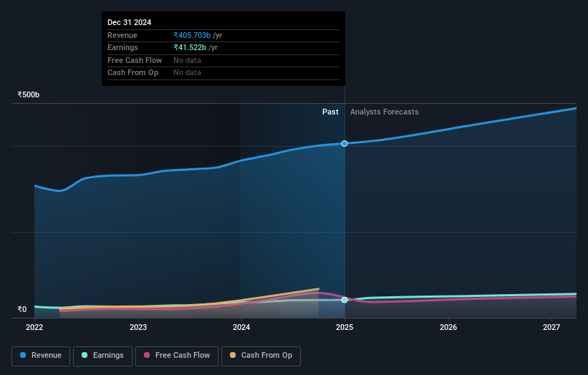This screenshot has height=375, width=588.
Task: Click the Earnings tooltip row label
Action: (122, 47)
